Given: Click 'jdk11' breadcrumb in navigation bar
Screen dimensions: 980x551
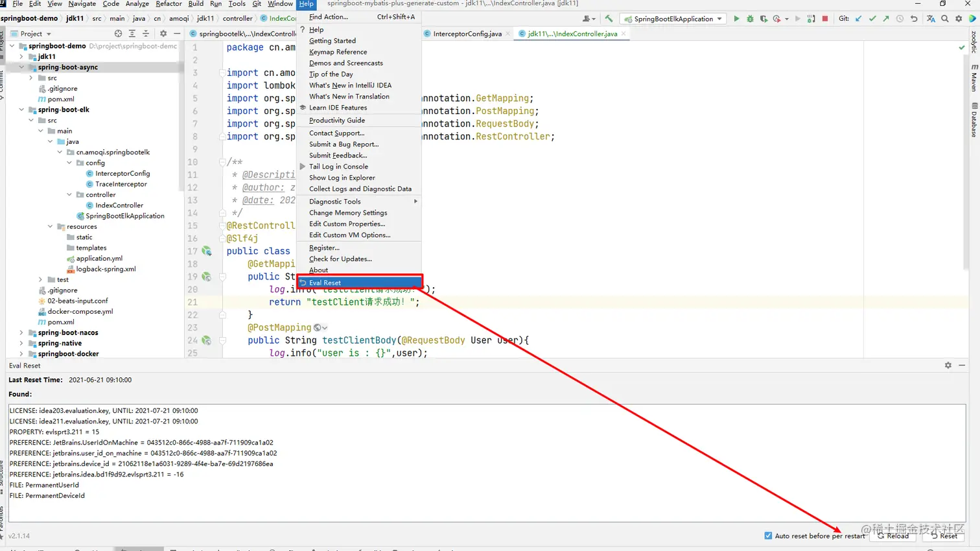Looking at the screenshot, I should pos(75,18).
